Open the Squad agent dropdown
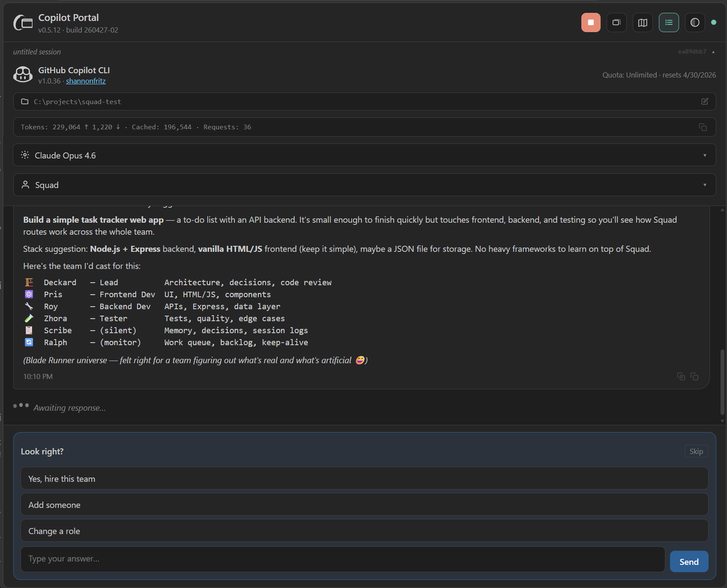 click(x=364, y=185)
